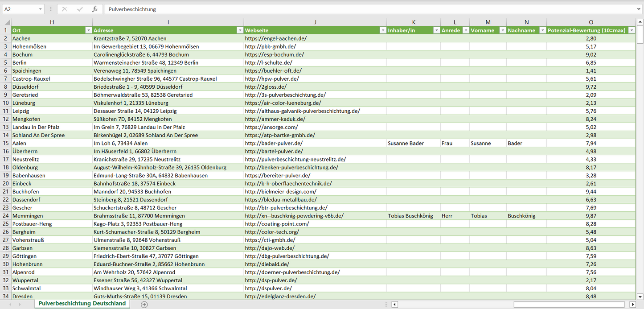Open the Anrede column filter dropdown
The image size is (644, 309).
tap(466, 30)
